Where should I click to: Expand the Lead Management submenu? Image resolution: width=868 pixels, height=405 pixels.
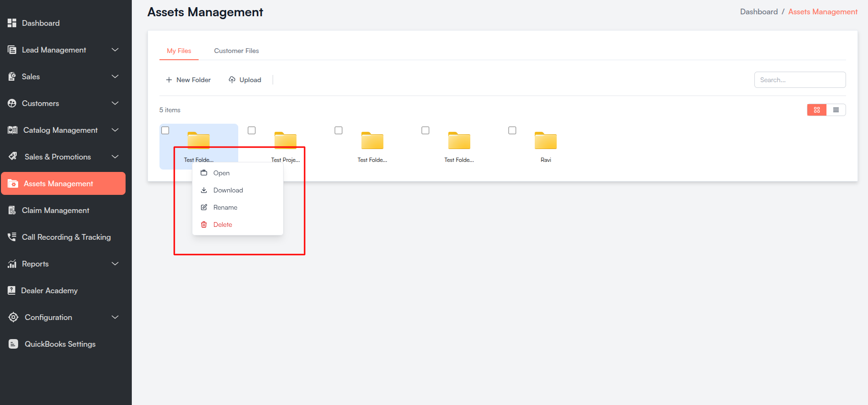(x=115, y=50)
